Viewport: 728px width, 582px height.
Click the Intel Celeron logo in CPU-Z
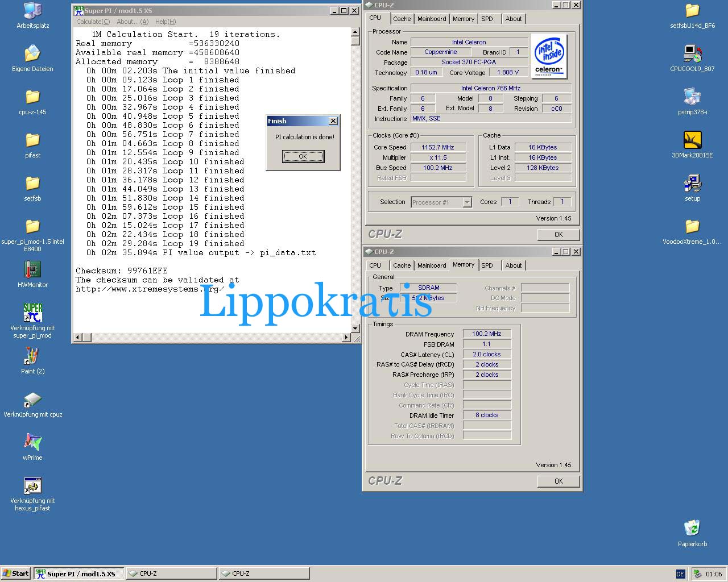pyautogui.click(x=549, y=56)
